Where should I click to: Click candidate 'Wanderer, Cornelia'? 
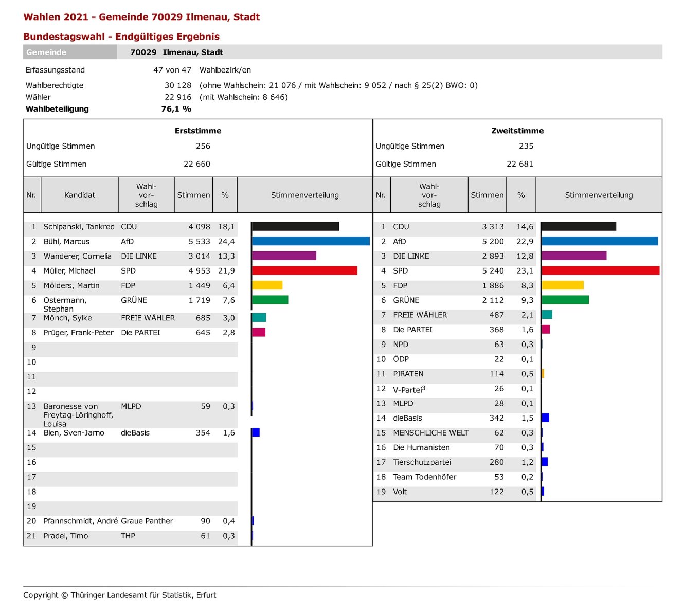78,256
